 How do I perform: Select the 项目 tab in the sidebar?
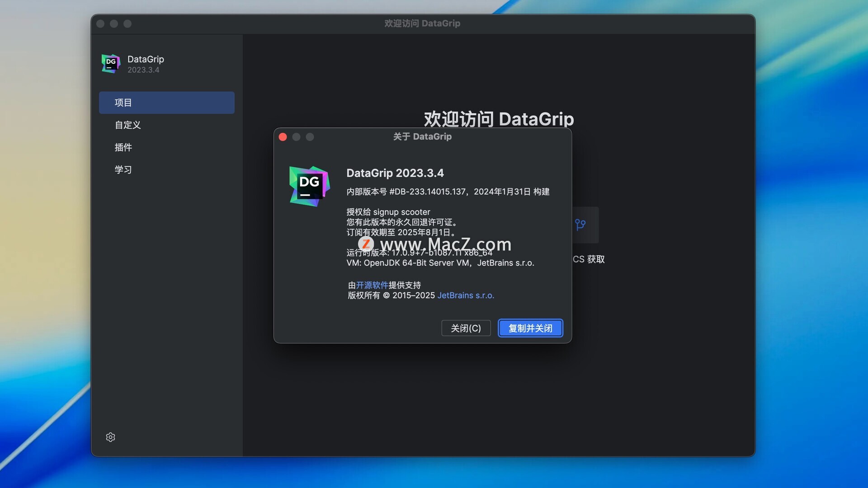point(167,103)
